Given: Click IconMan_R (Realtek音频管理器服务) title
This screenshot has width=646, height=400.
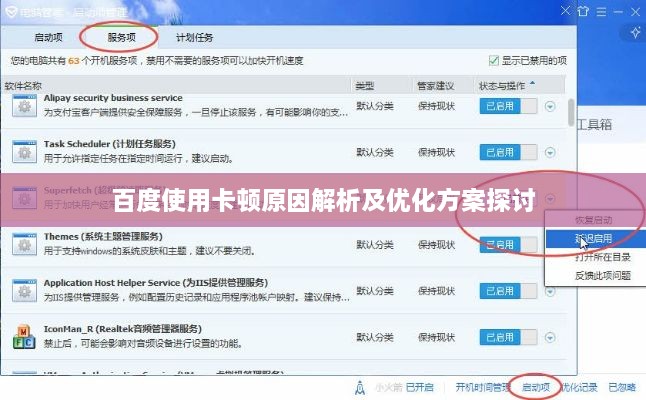Looking at the screenshot, I should click(x=123, y=329).
